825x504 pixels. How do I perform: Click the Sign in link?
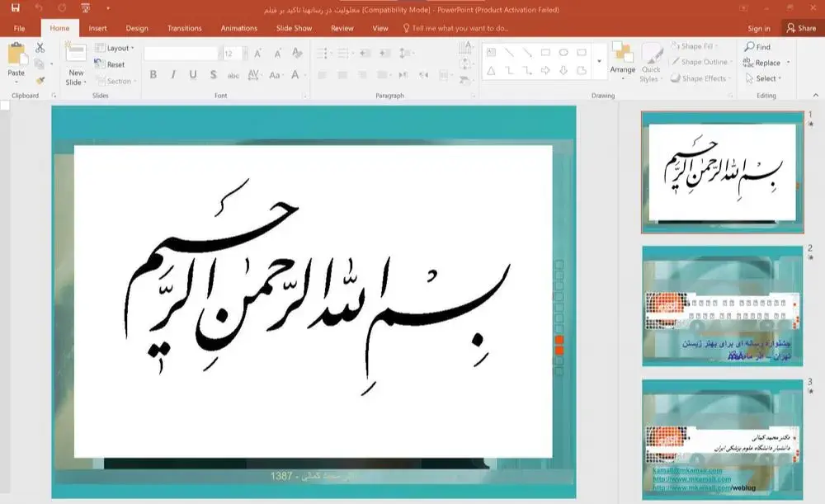pos(758,28)
